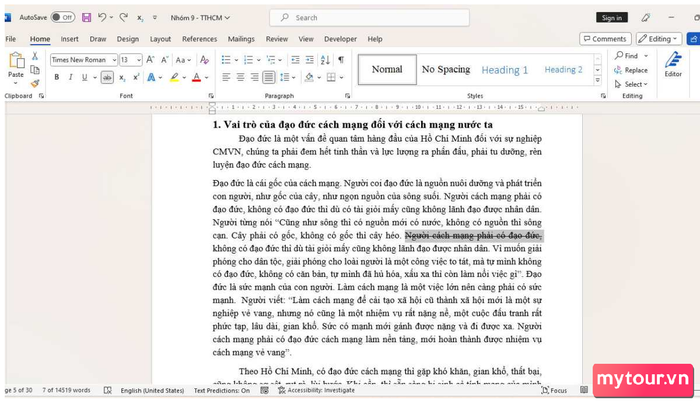Image resolution: width=700 pixels, height=405 pixels.
Task: Toggle strikethrough formatting off
Action: (x=107, y=78)
